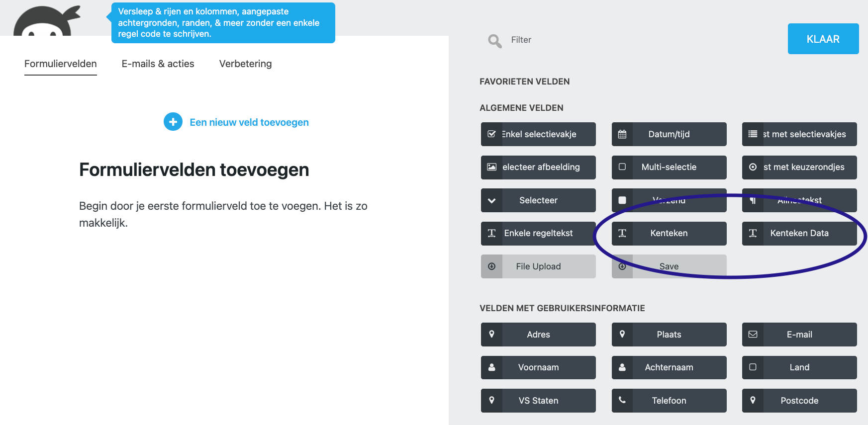This screenshot has height=425, width=868.
Task: Add the Achternaam field
Action: [x=669, y=367]
